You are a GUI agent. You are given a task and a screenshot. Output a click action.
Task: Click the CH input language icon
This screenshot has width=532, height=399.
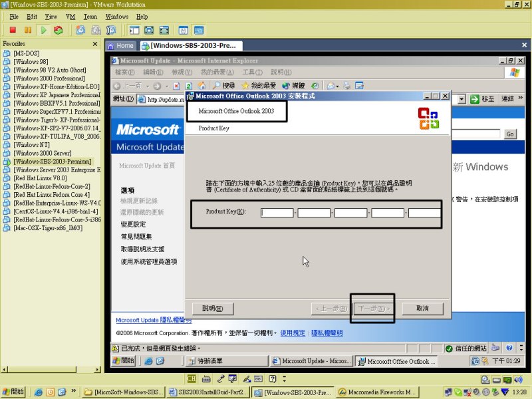[192, 378]
